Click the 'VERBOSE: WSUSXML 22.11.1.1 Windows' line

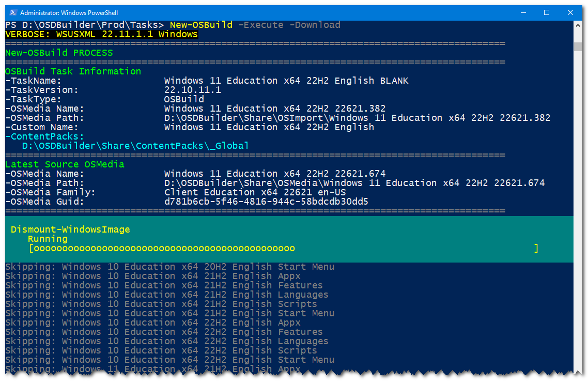pos(101,34)
